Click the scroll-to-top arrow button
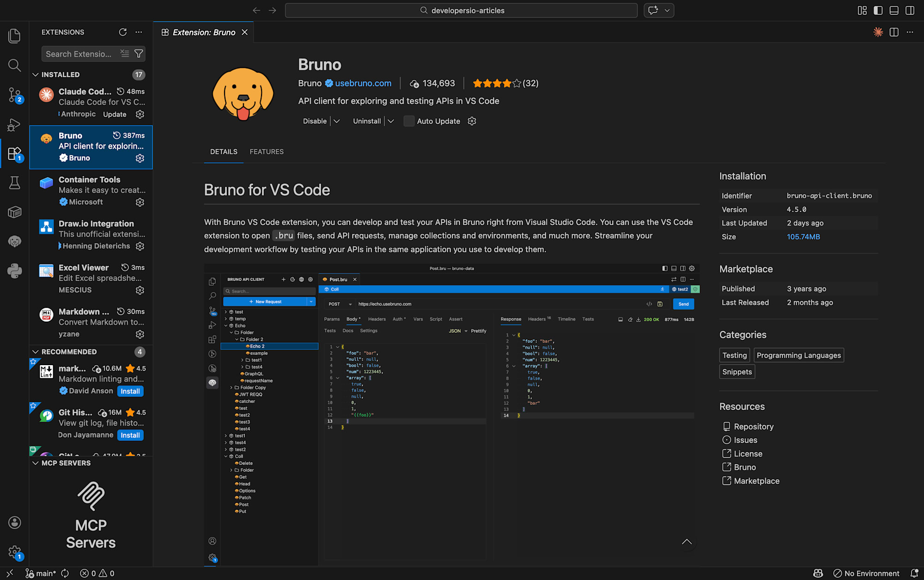 [x=687, y=542]
